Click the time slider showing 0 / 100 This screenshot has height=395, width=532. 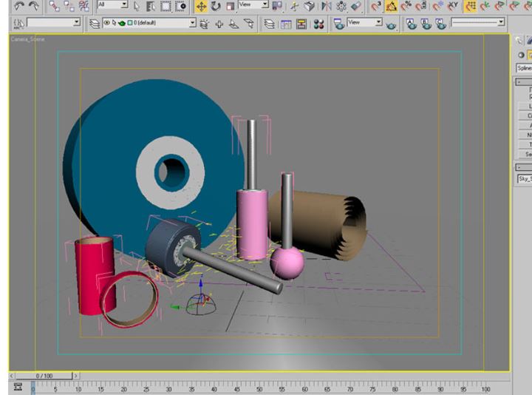(44, 376)
